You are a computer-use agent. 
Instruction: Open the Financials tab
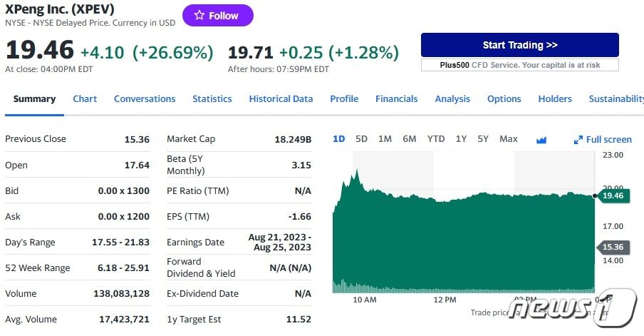pos(396,99)
